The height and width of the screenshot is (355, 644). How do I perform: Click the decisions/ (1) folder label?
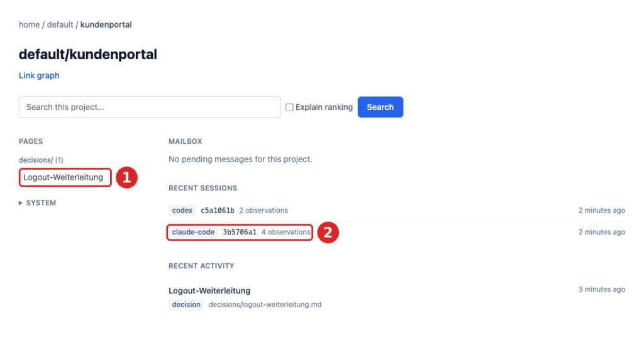41,160
